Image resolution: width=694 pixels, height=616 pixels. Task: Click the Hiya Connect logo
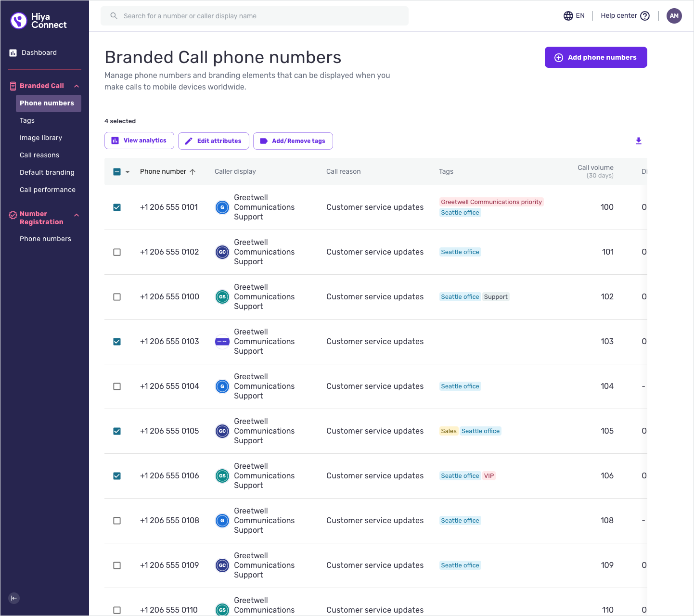pyautogui.click(x=39, y=21)
